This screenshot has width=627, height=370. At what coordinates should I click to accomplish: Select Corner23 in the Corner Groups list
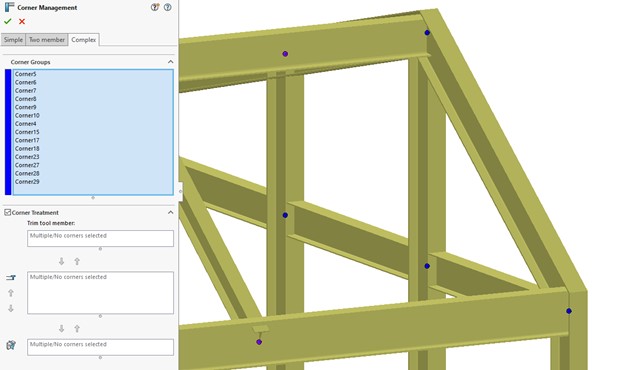pos(27,157)
